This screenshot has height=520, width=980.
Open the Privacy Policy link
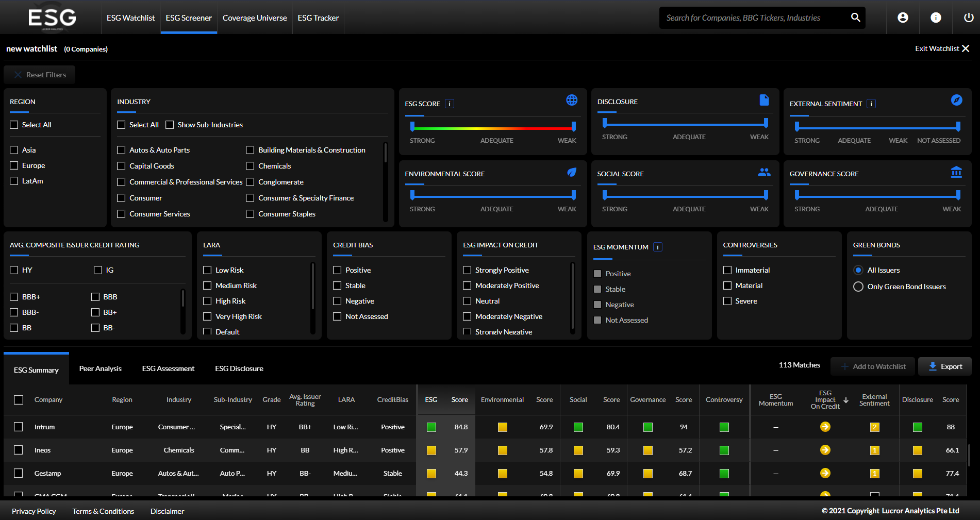coord(34,511)
